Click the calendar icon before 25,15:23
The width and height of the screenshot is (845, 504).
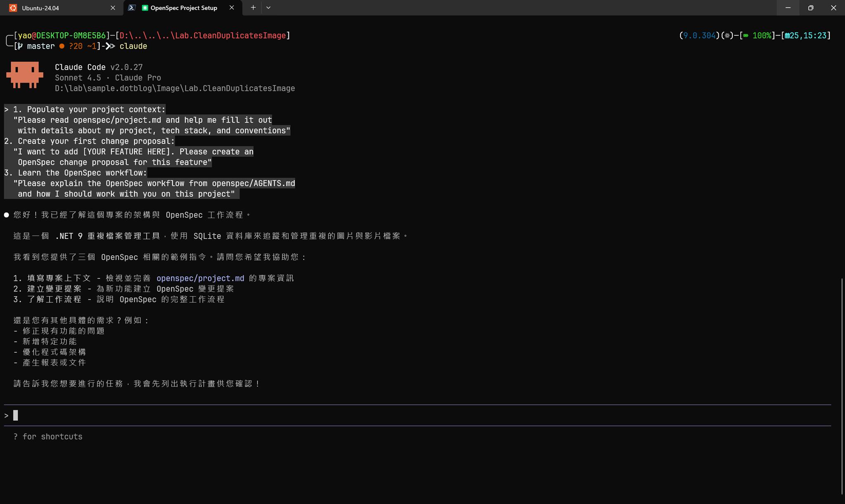[787, 36]
